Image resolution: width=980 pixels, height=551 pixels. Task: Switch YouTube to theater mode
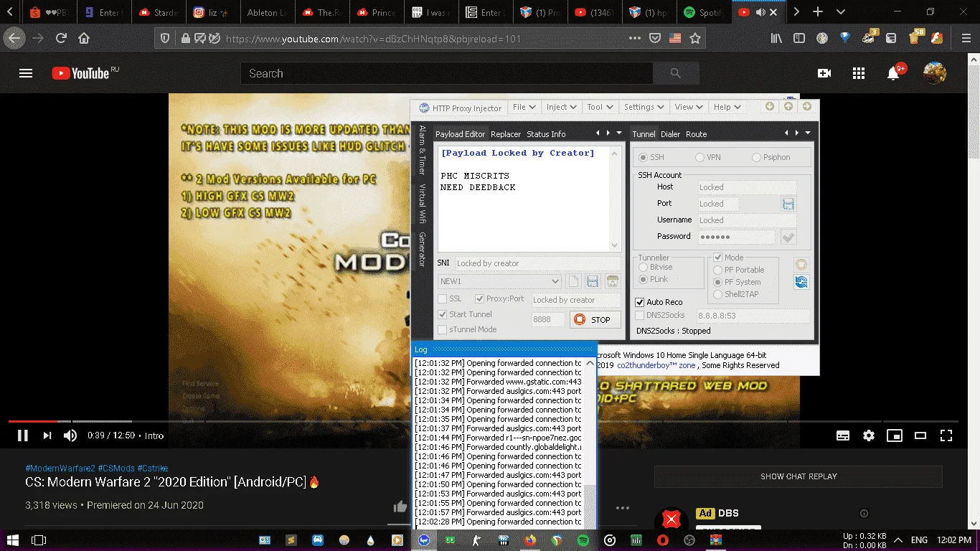pos(920,435)
